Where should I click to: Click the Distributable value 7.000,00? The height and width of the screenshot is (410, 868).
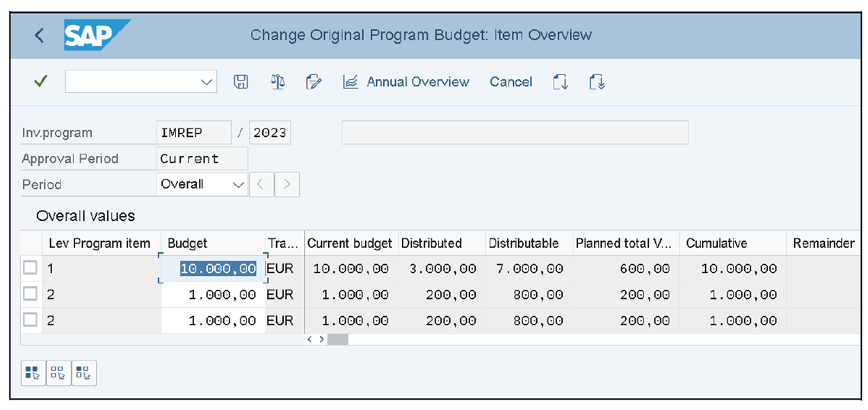[529, 268]
